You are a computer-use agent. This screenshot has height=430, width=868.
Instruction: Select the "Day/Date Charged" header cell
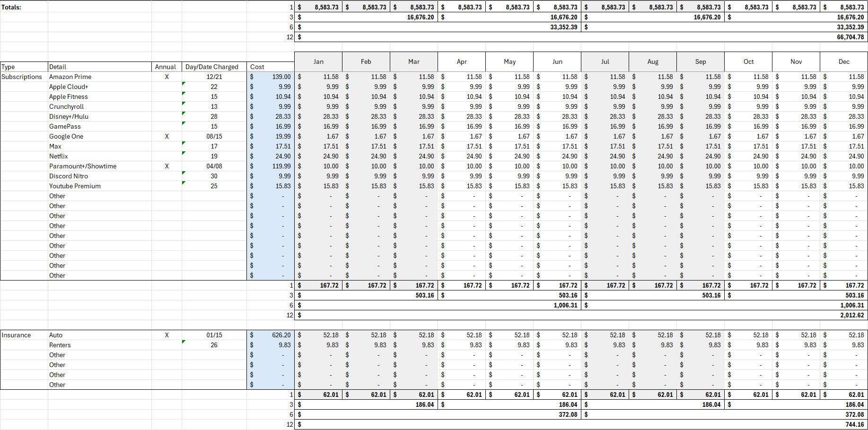[x=214, y=67]
